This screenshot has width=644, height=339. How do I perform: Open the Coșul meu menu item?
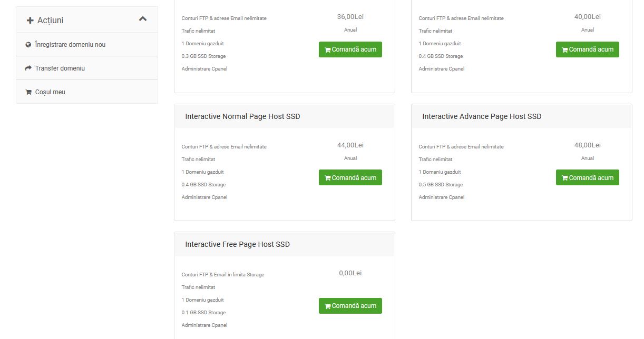(87, 92)
